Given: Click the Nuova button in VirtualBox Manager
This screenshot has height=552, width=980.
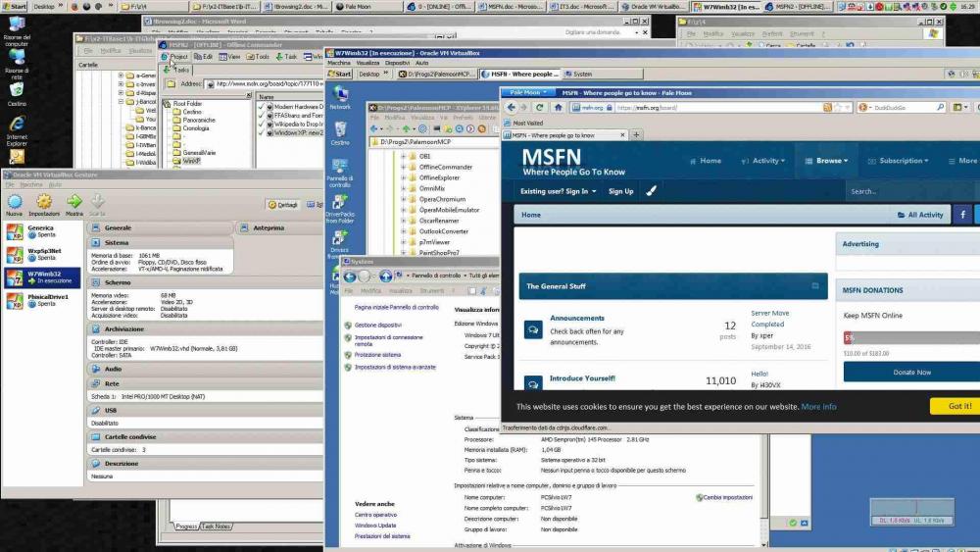Looking at the screenshot, I should click(x=15, y=204).
